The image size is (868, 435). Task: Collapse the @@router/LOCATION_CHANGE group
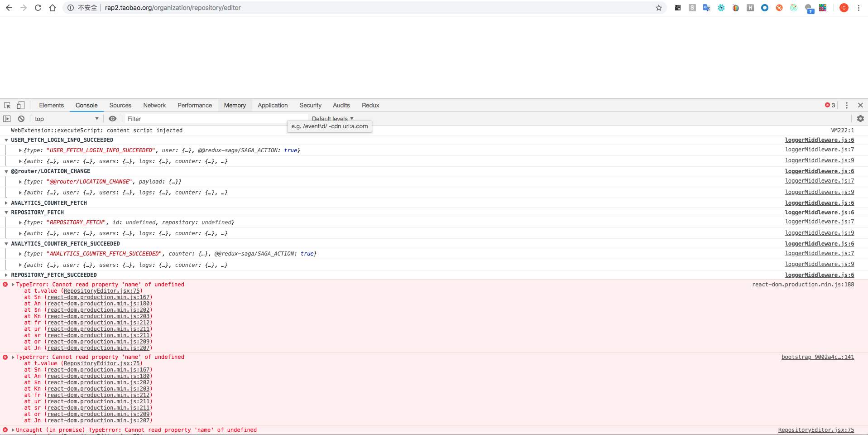pyautogui.click(x=6, y=171)
